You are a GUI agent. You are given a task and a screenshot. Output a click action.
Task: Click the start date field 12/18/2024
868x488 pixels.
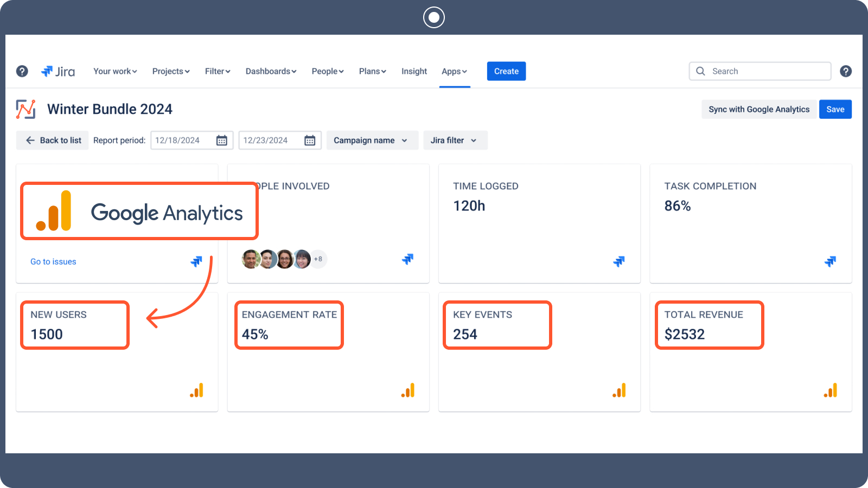coord(192,140)
